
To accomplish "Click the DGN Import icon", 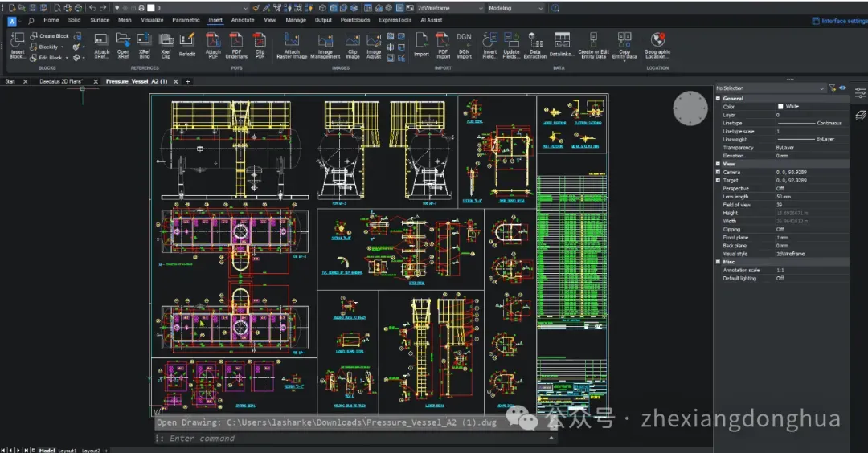I will 464,39.
